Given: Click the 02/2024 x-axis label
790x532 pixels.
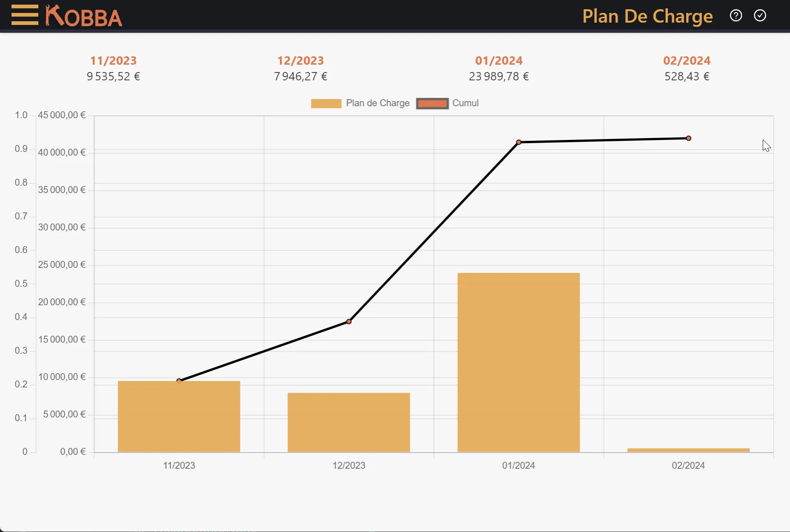Looking at the screenshot, I should (688, 465).
